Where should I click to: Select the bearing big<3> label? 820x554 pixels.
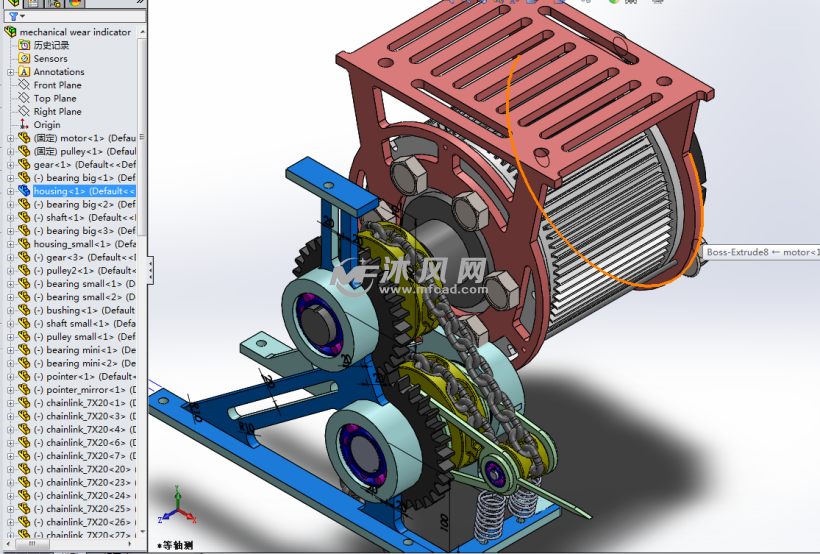(84, 231)
